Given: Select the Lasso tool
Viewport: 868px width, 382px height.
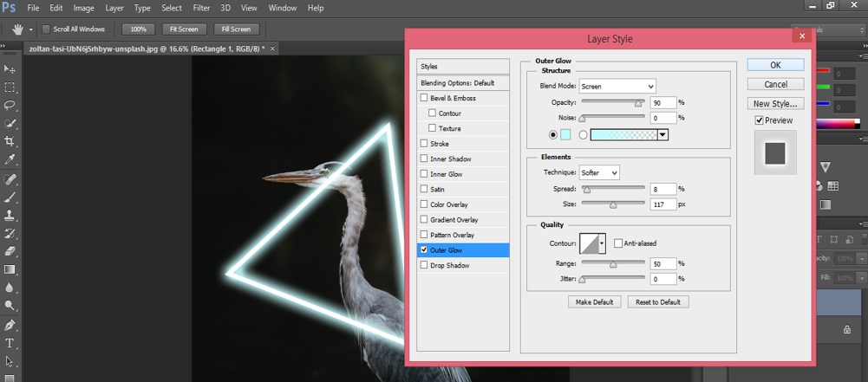Looking at the screenshot, I should click(10, 105).
